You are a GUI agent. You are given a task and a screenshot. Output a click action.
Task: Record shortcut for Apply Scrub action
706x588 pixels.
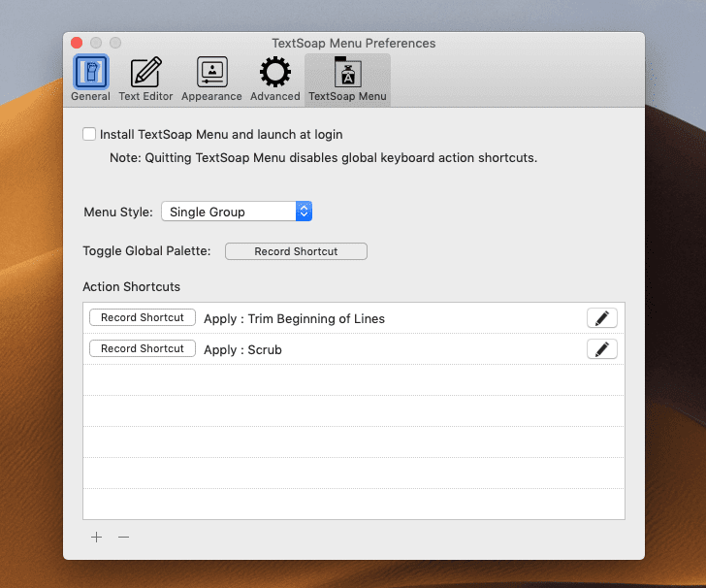(143, 348)
